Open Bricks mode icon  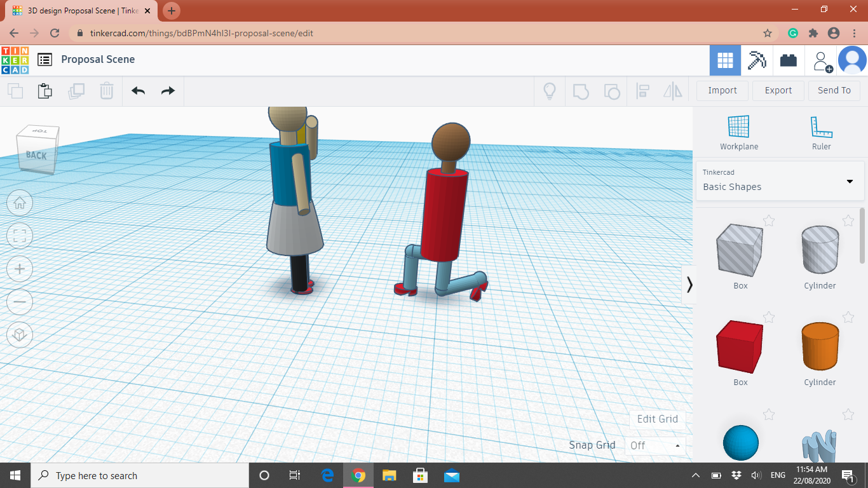click(789, 60)
